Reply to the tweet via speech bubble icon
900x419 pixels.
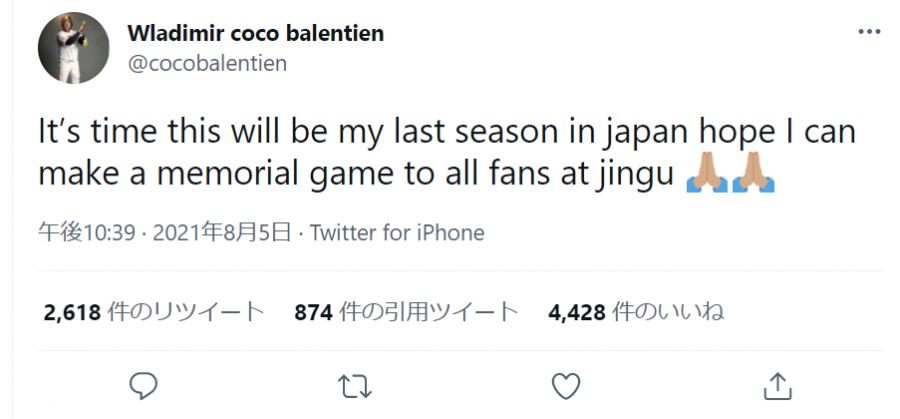click(145, 384)
